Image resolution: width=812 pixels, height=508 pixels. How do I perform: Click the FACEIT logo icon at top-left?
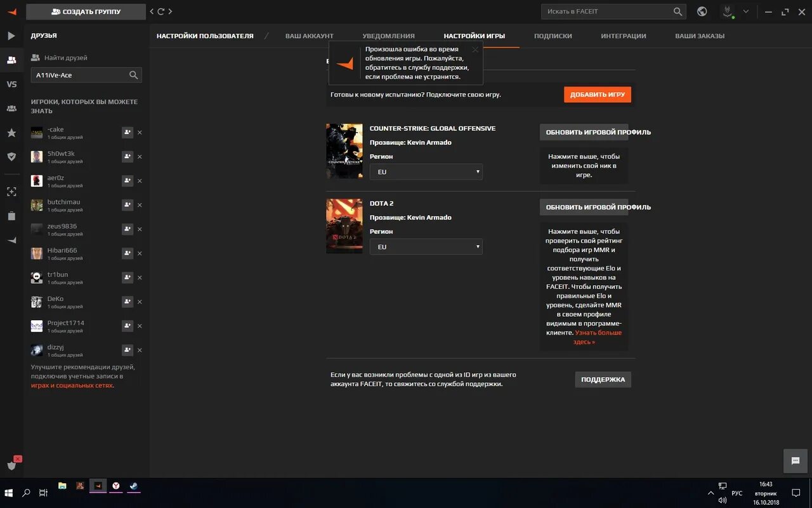[x=11, y=11]
